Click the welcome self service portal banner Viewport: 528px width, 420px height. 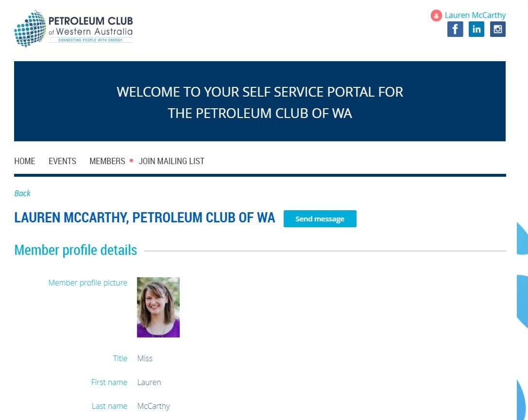(x=260, y=101)
